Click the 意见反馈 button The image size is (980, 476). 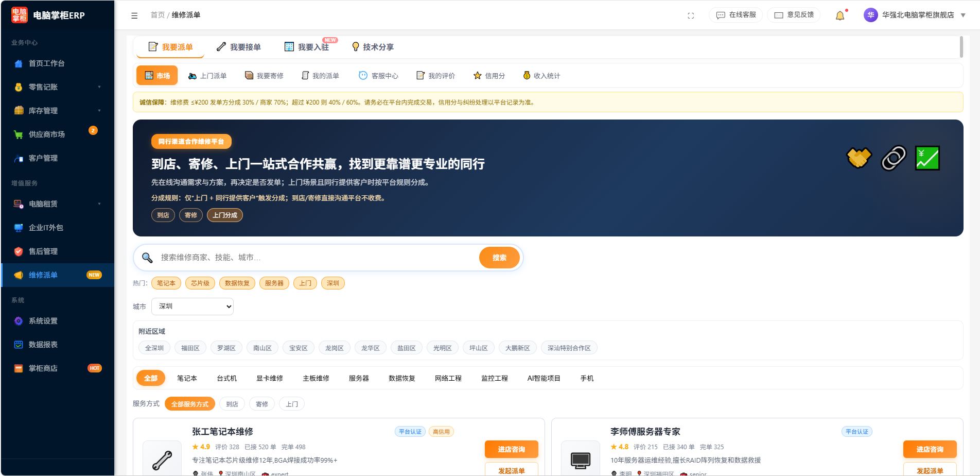pos(794,15)
